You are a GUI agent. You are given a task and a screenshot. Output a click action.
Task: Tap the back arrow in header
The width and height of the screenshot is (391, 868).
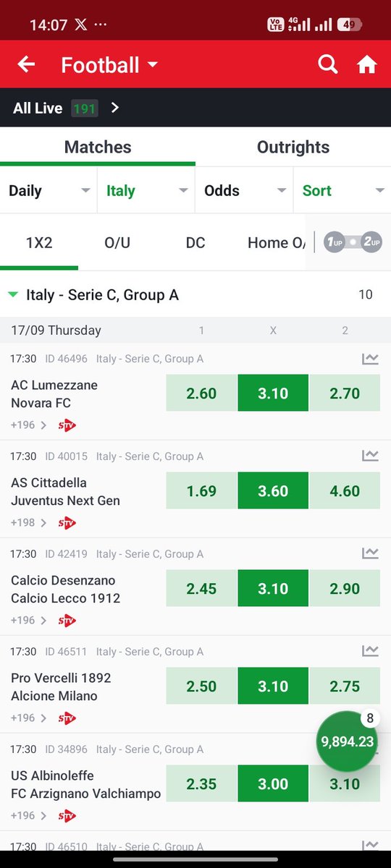click(x=26, y=64)
